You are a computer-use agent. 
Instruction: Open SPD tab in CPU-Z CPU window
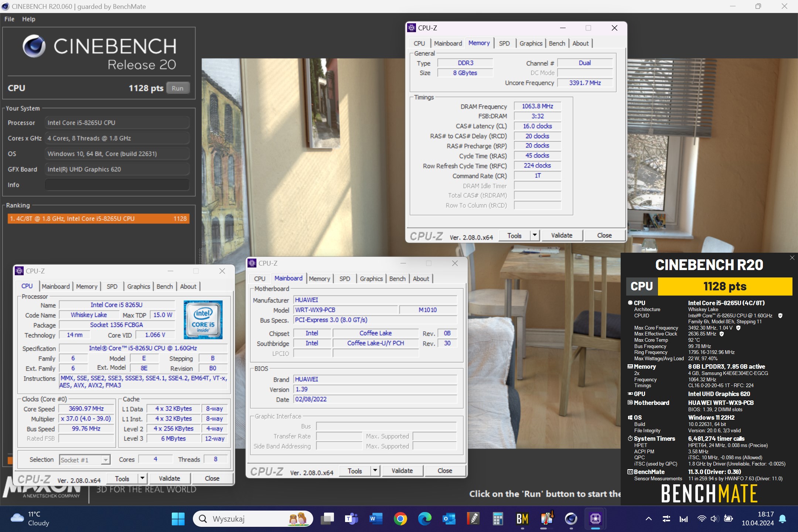click(x=112, y=286)
